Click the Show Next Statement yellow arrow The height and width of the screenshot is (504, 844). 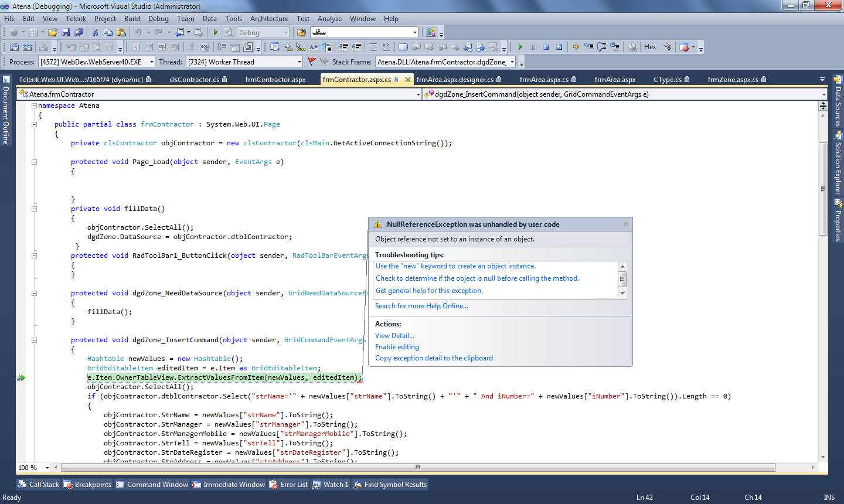coord(576,47)
